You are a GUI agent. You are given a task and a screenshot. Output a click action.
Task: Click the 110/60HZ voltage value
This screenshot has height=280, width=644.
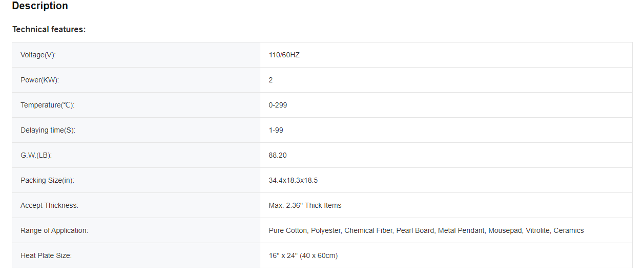(x=284, y=55)
